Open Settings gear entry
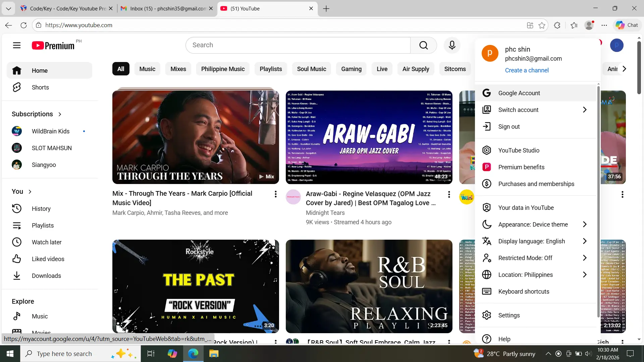The height and width of the screenshot is (362, 644). click(x=536, y=315)
